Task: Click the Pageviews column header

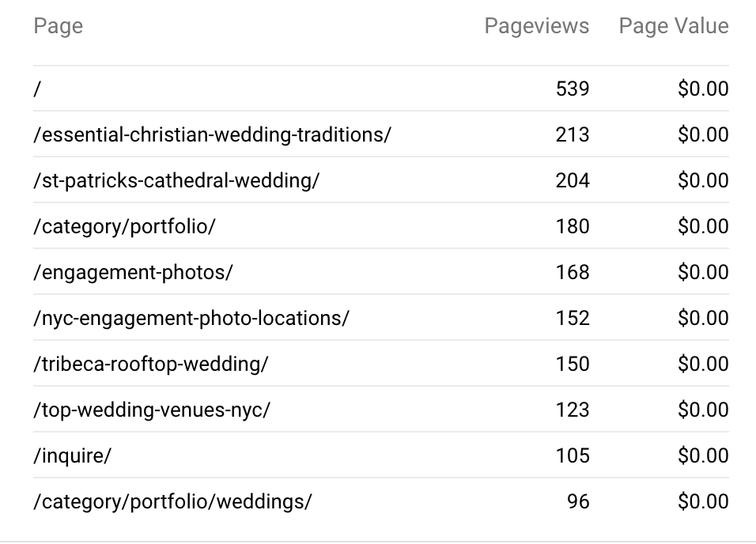Action: [x=537, y=26]
